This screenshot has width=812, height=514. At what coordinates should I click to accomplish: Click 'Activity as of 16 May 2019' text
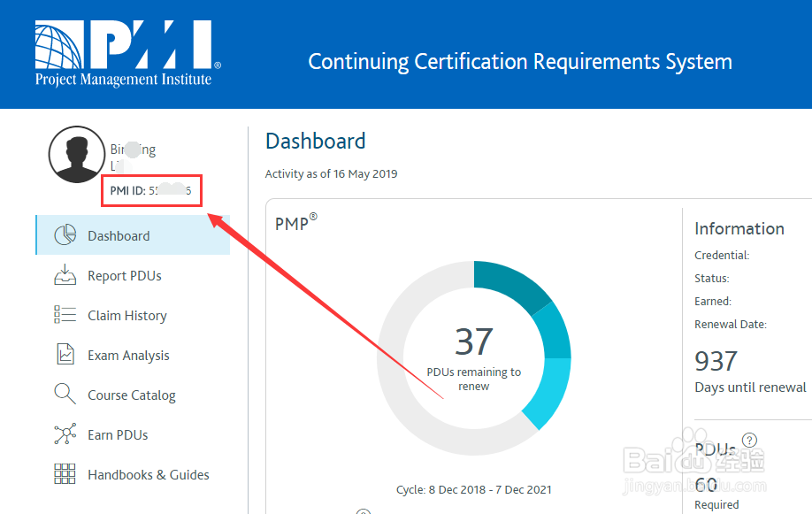[332, 173]
